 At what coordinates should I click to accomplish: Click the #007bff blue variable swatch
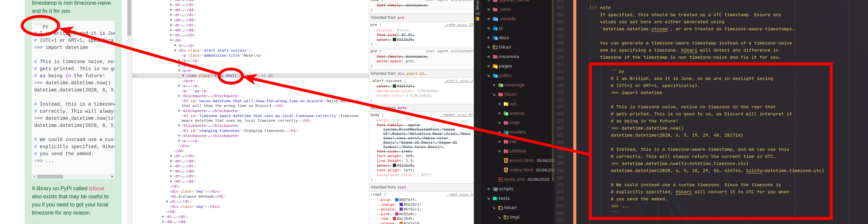397,200
